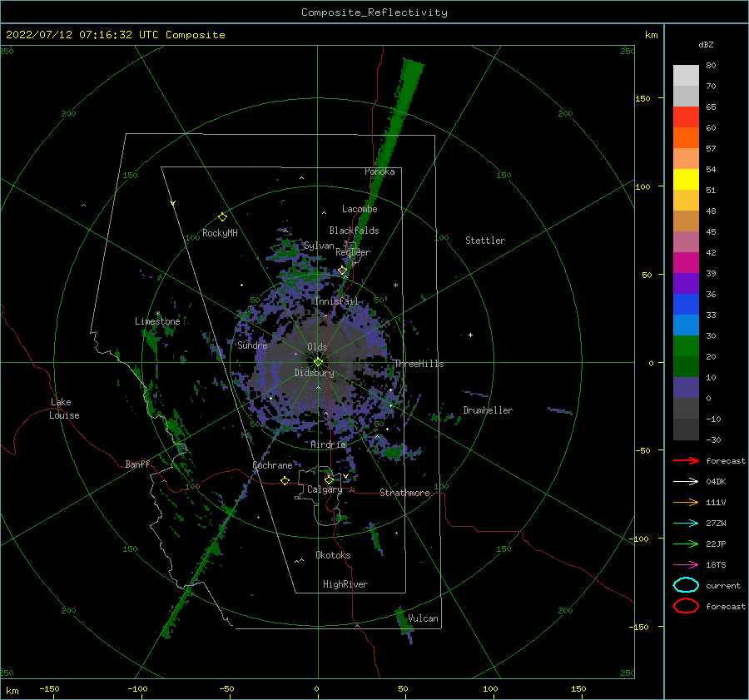
Task: Click the Strathmore label
Action: point(404,493)
